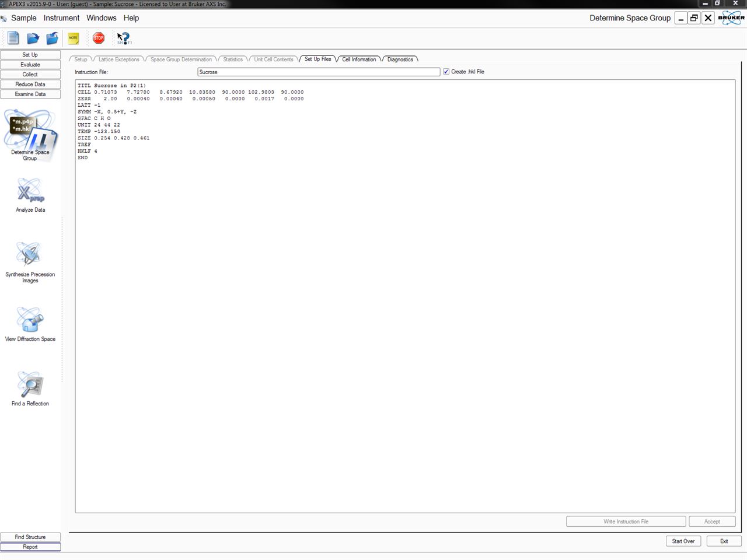
Task: Click the application icon beside Sample menu
Action: 4,18
